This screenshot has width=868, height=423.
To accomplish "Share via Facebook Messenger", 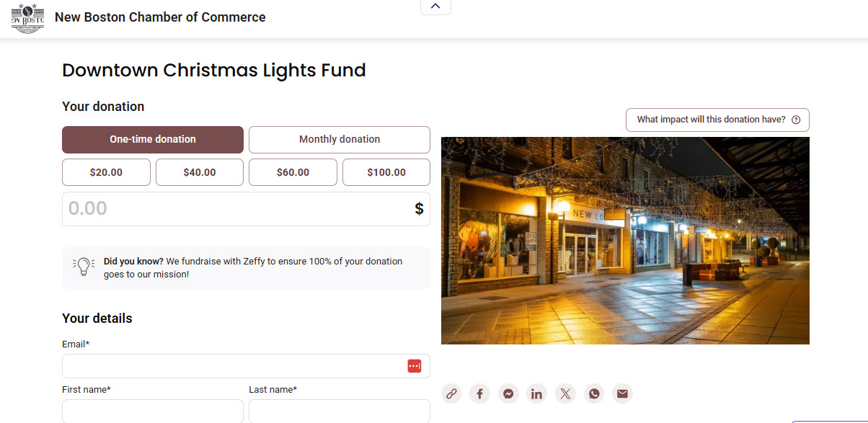I will point(508,393).
